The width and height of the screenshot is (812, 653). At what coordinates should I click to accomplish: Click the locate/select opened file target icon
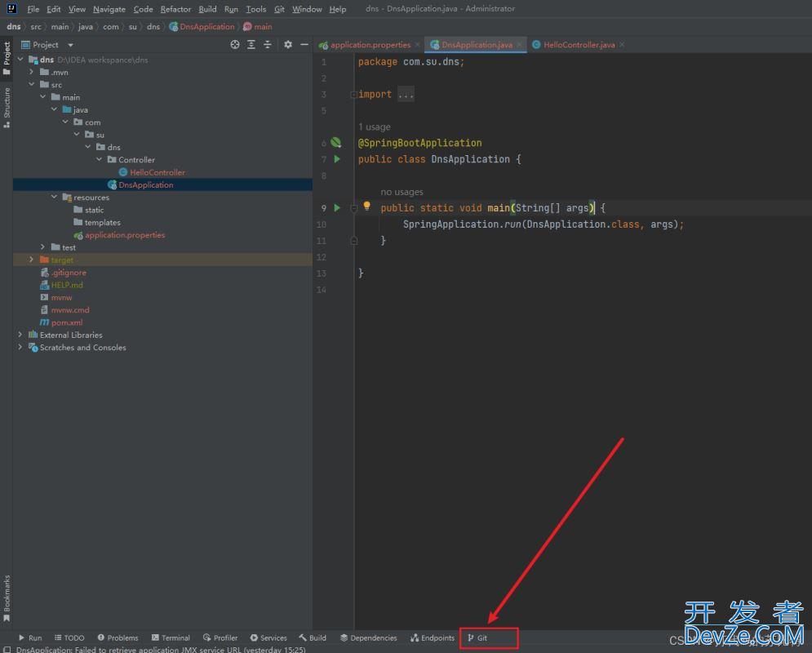(x=234, y=45)
